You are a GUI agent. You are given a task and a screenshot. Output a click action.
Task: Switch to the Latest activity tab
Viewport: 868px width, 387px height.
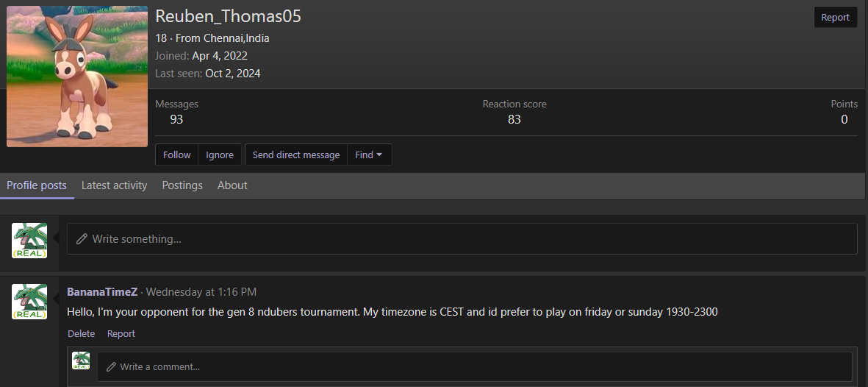pyautogui.click(x=114, y=185)
